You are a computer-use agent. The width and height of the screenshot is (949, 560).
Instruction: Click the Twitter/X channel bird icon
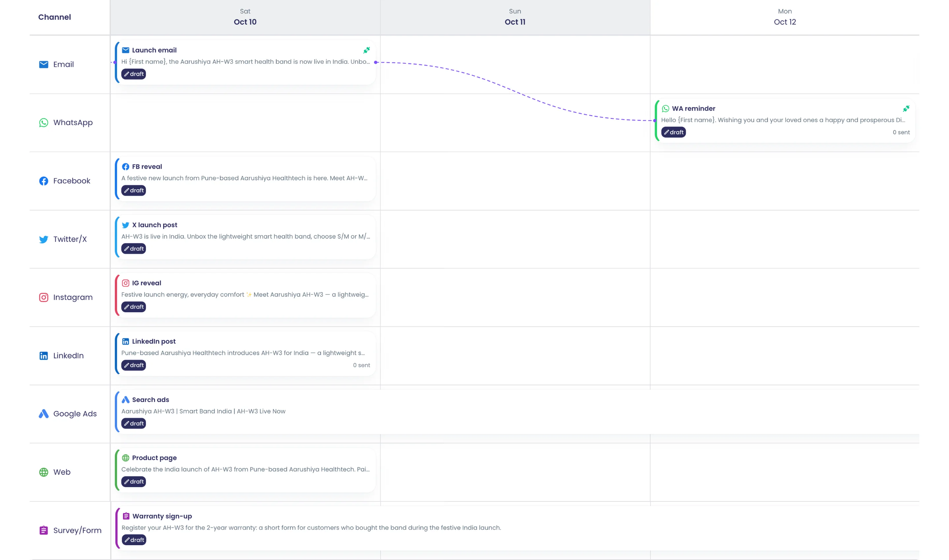(x=44, y=239)
